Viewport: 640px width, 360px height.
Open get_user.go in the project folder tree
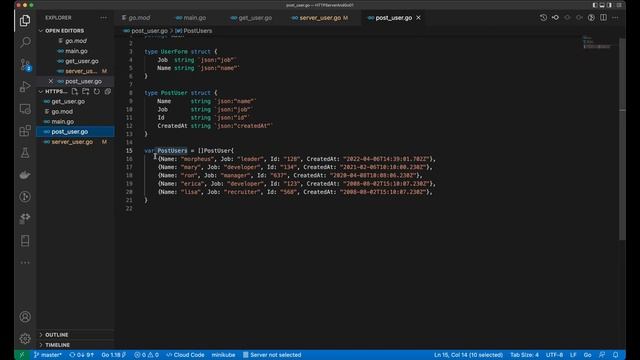coord(75,101)
